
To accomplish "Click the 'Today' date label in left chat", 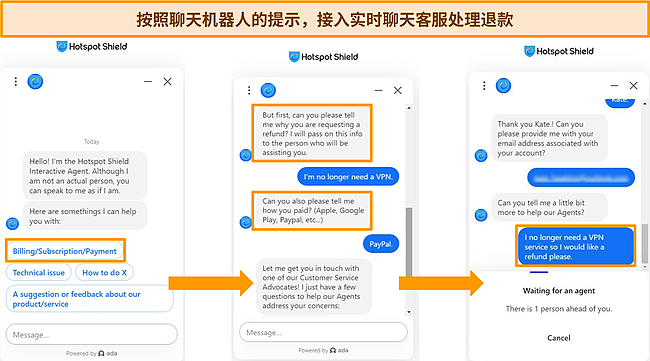I will (x=92, y=142).
